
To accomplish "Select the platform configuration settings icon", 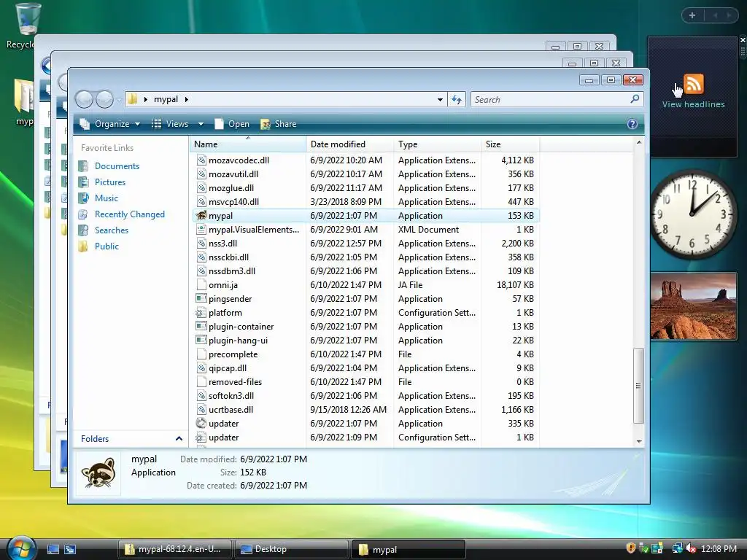I will (x=201, y=313).
